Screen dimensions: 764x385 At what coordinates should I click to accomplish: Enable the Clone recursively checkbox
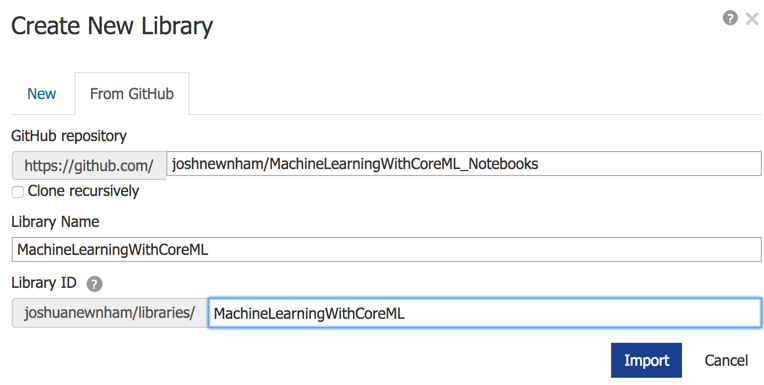point(18,192)
